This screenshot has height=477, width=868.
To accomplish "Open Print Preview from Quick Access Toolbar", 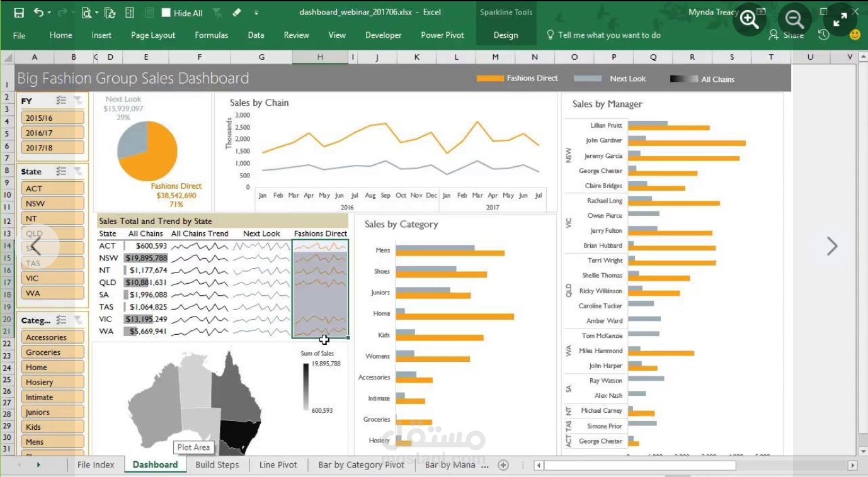I will pos(86,13).
